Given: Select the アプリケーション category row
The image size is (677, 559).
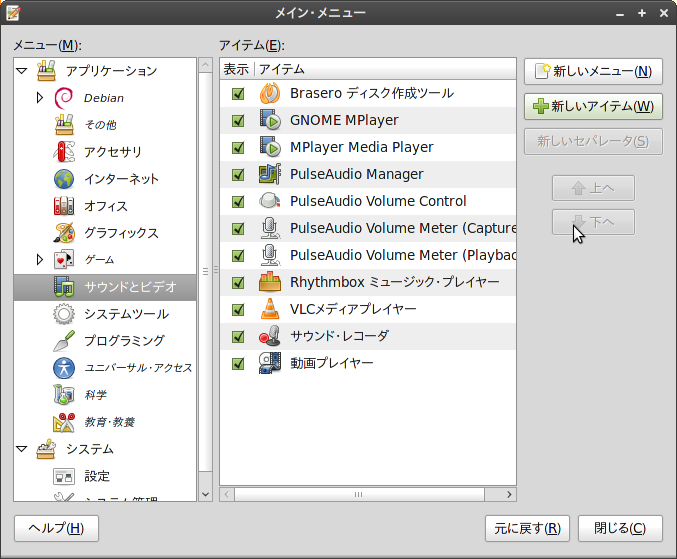Looking at the screenshot, I should (x=105, y=71).
